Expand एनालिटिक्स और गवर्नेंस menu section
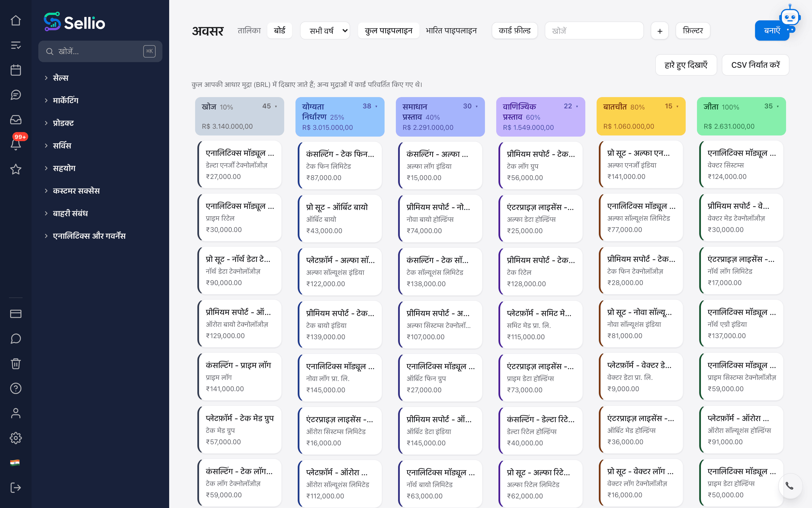This screenshot has width=812, height=508. pos(89,236)
